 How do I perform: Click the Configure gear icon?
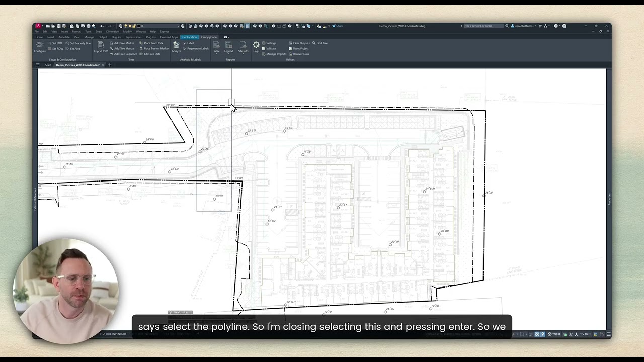point(40,46)
